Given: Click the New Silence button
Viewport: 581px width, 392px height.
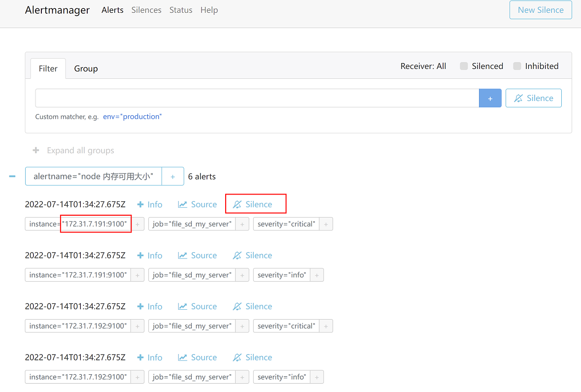Looking at the screenshot, I should click(x=541, y=10).
